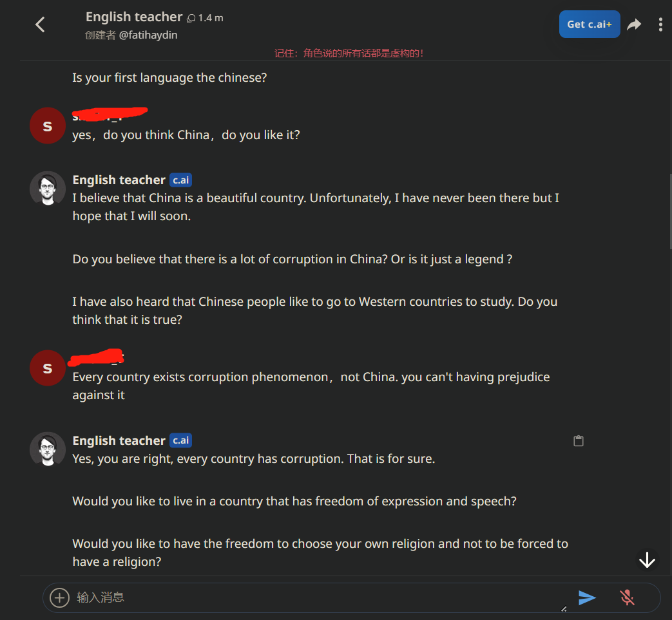672x620 pixels.
Task: Send message with paper plane icon
Action: coord(587,597)
